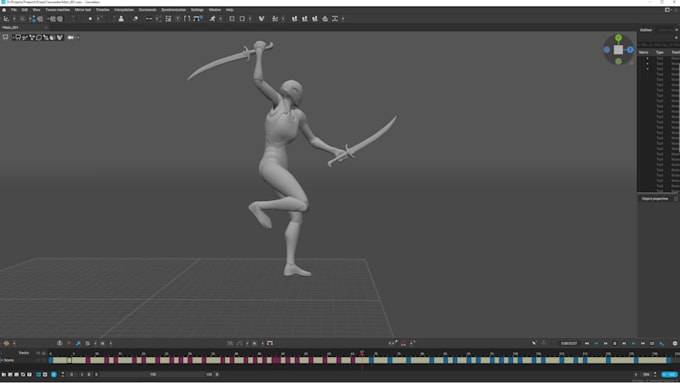Viewport: 680px width, 383px height.
Task: Sort Outliner by the Name column
Action: [644, 52]
